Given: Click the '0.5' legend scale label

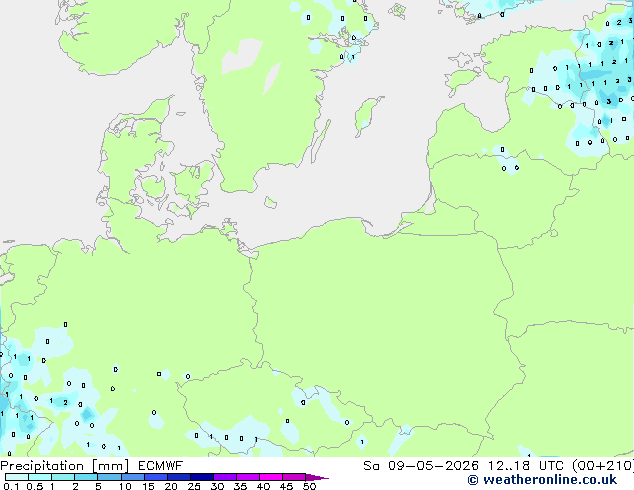Looking at the screenshot, I should tap(34, 486).
